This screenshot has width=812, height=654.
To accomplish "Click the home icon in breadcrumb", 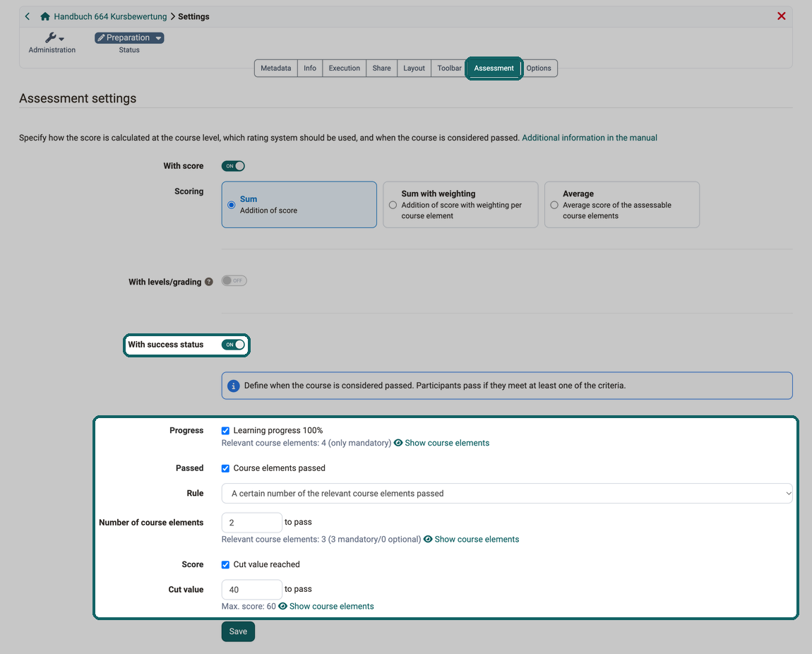I will (45, 16).
